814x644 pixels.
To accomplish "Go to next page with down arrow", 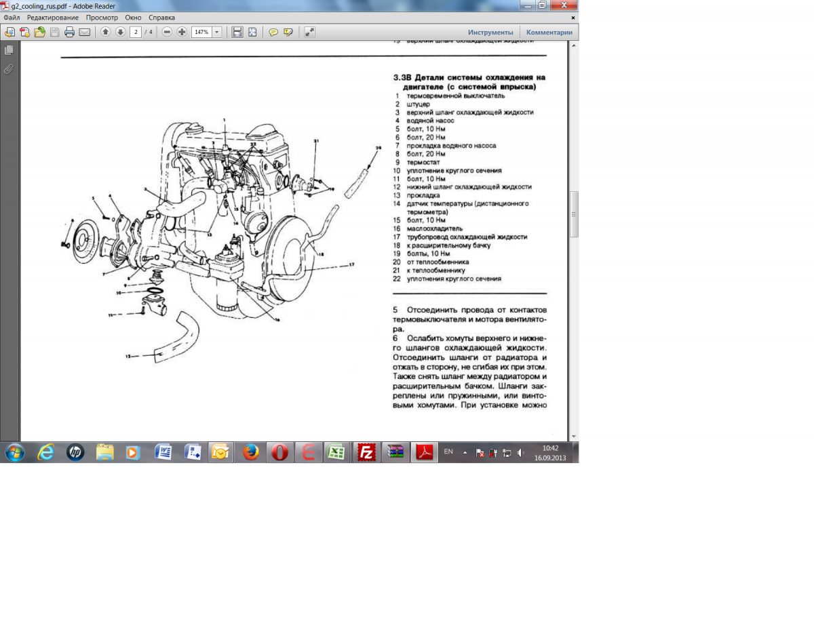I will coord(120,32).
